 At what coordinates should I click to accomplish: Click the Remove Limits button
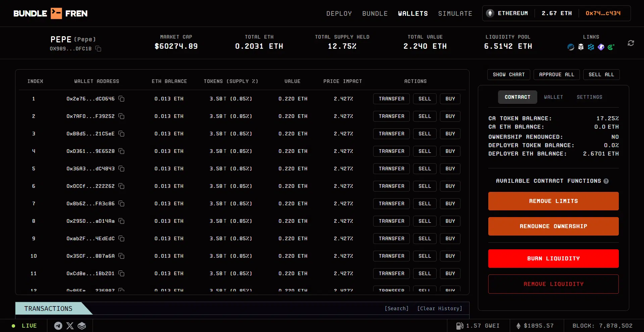click(553, 201)
